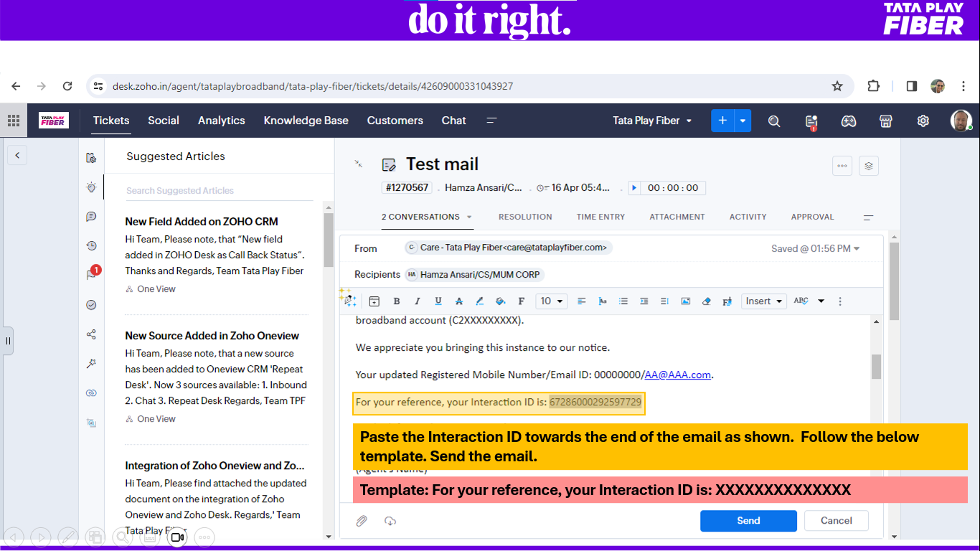The width and height of the screenshot is (980, 551).
Task: Open the Social tab
Action: click(x=164, y=121)
